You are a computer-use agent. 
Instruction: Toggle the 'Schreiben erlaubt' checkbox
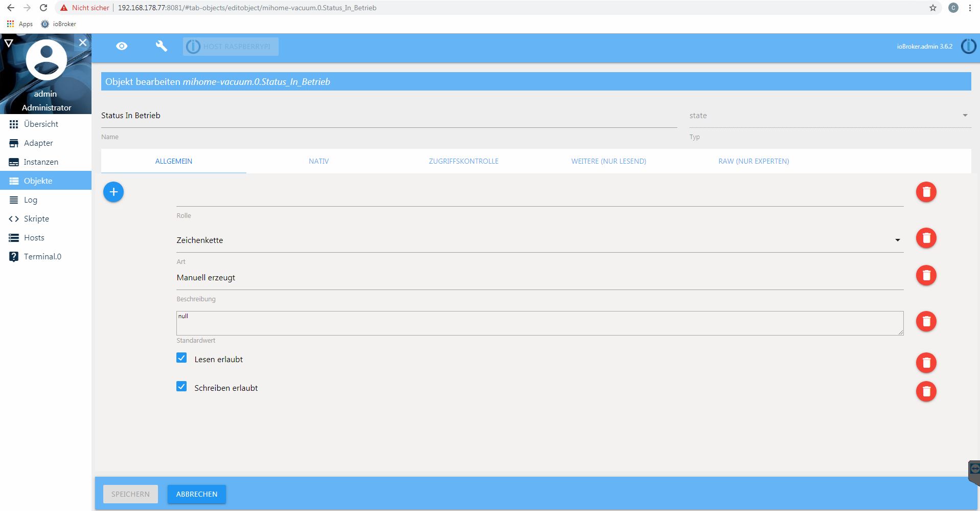[181, 387]
